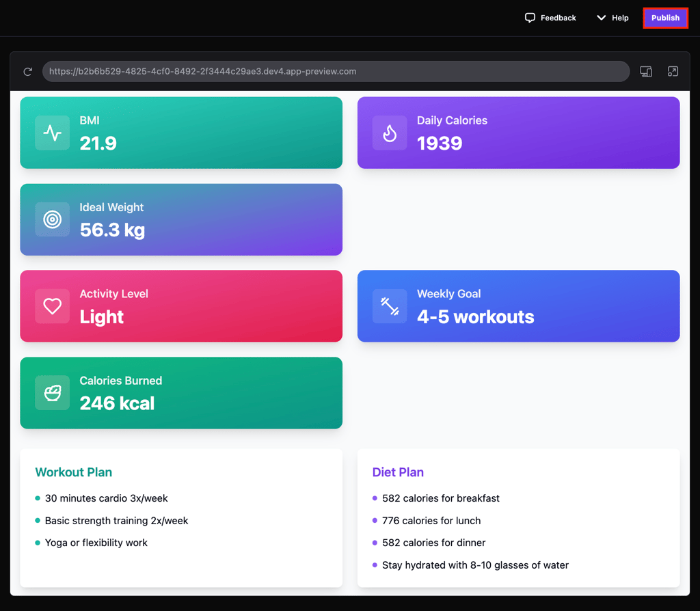
Task: Click the Publish button
Action: tap(664, 18)
